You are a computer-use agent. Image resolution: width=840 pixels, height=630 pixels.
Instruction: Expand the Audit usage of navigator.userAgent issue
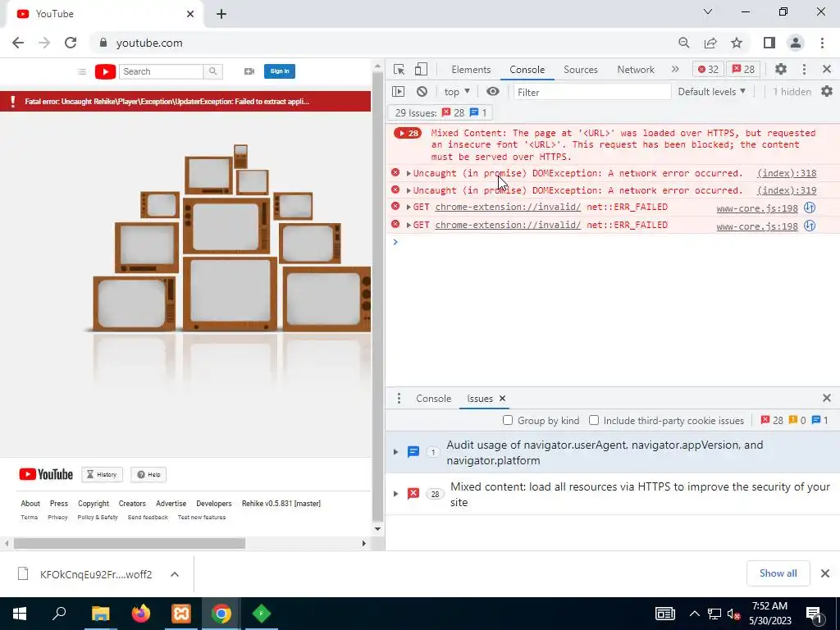(x=395, y=452)
